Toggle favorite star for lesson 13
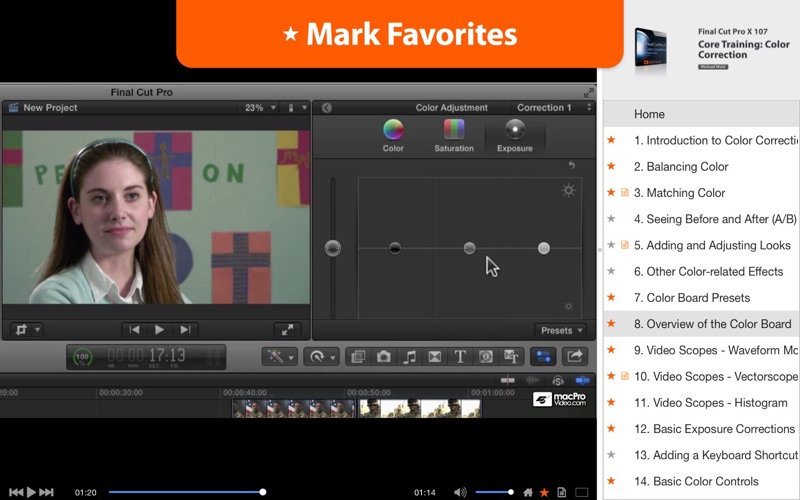The image size is (800, 500). point(611,455)
